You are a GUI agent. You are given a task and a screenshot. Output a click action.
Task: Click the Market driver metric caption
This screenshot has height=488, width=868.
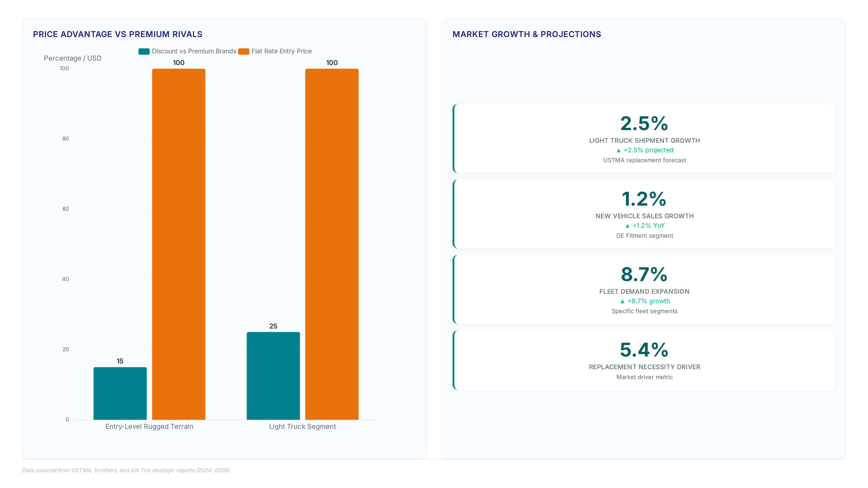(x=644, y=377)
